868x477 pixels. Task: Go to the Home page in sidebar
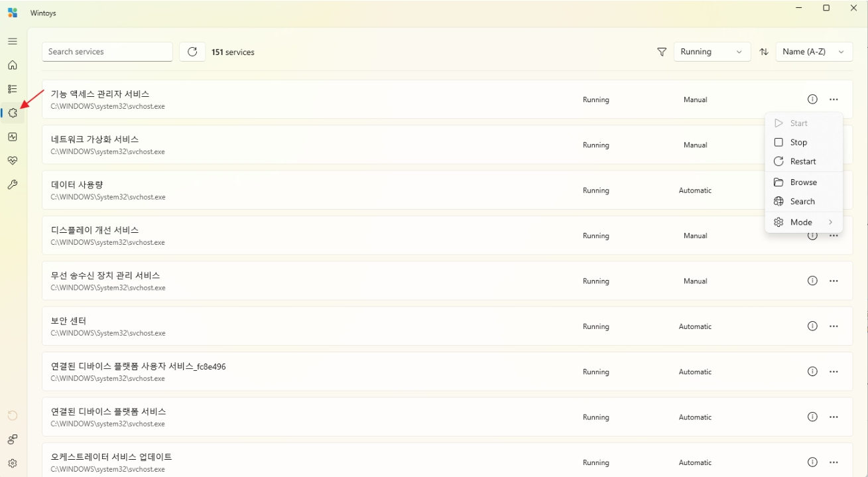click(12, 65)
